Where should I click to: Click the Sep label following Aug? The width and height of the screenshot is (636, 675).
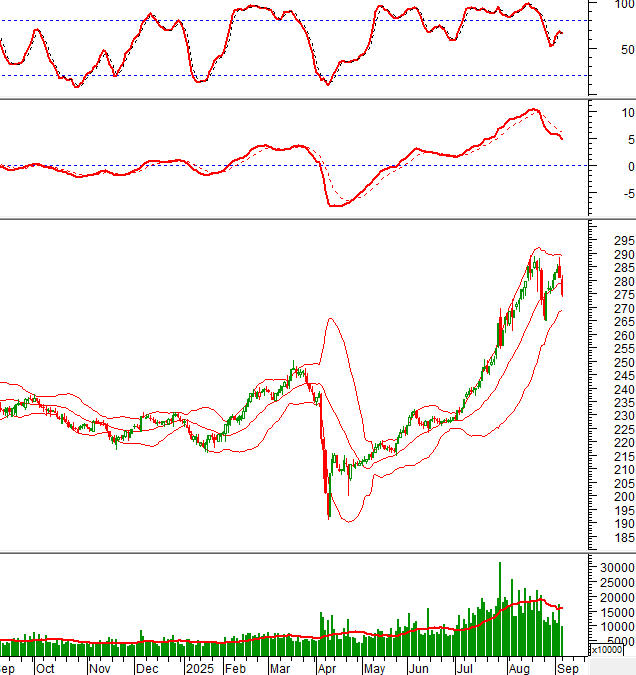pyautogui.click(x=568, y=669)
